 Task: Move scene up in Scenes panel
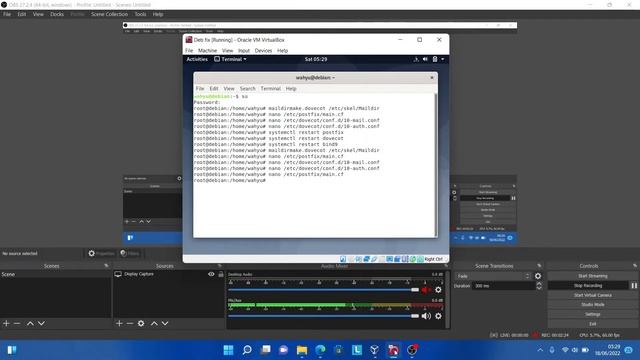30,323
